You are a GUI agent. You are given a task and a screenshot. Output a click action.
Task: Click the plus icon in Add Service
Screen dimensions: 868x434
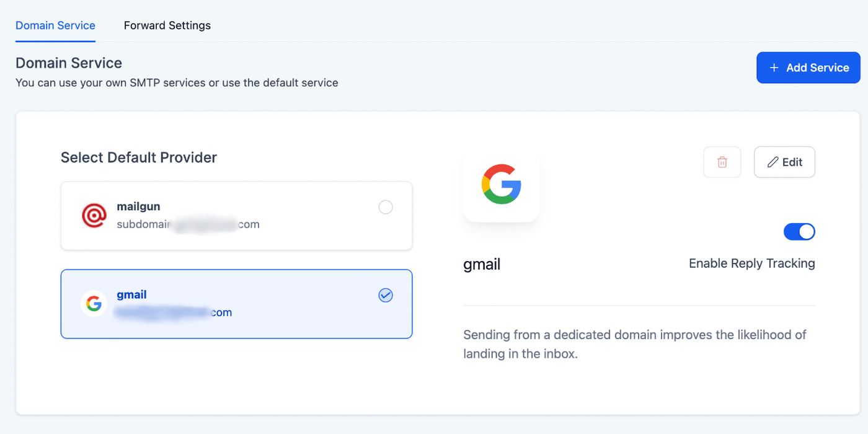point(774,68)
